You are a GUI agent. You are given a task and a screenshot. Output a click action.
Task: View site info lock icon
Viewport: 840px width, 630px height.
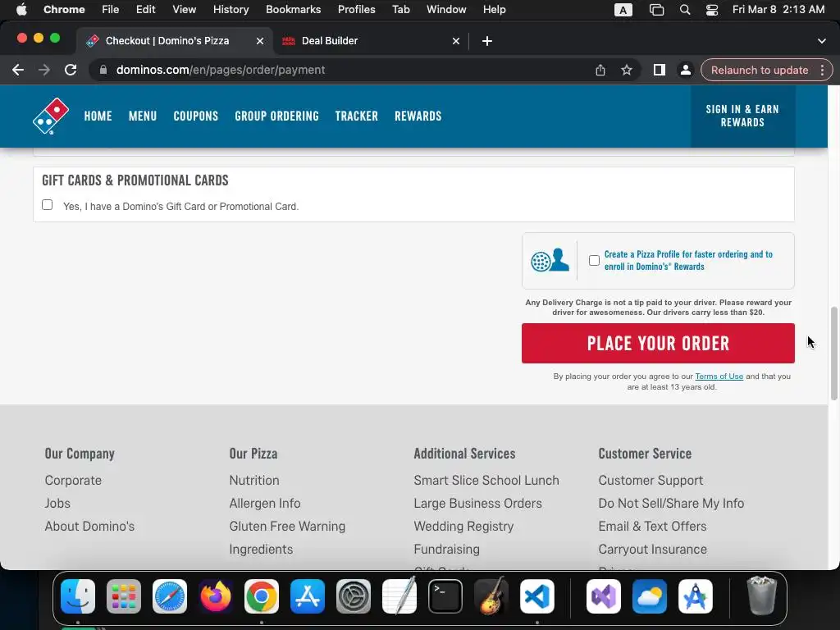click(x=103, y=71)
